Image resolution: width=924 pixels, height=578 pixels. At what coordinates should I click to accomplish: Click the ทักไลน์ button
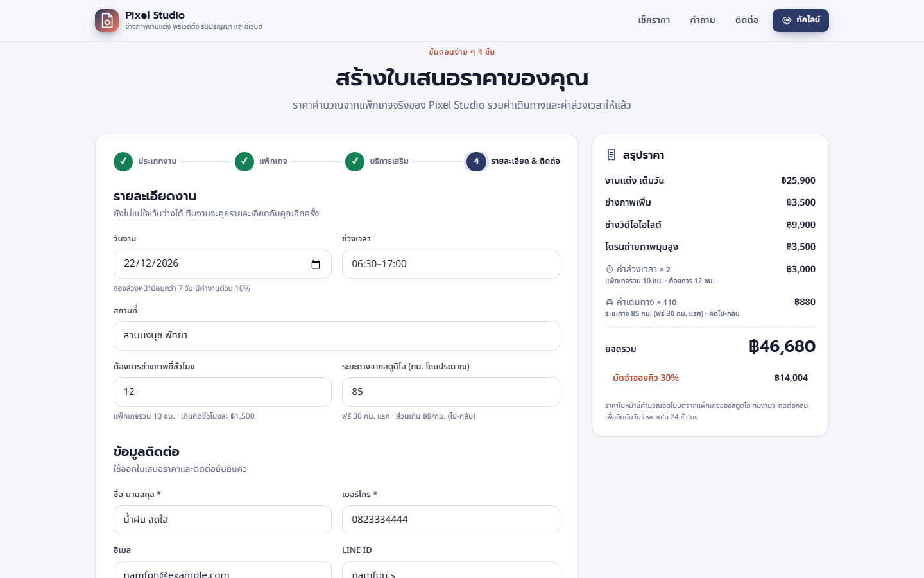(x=801, y=21)
